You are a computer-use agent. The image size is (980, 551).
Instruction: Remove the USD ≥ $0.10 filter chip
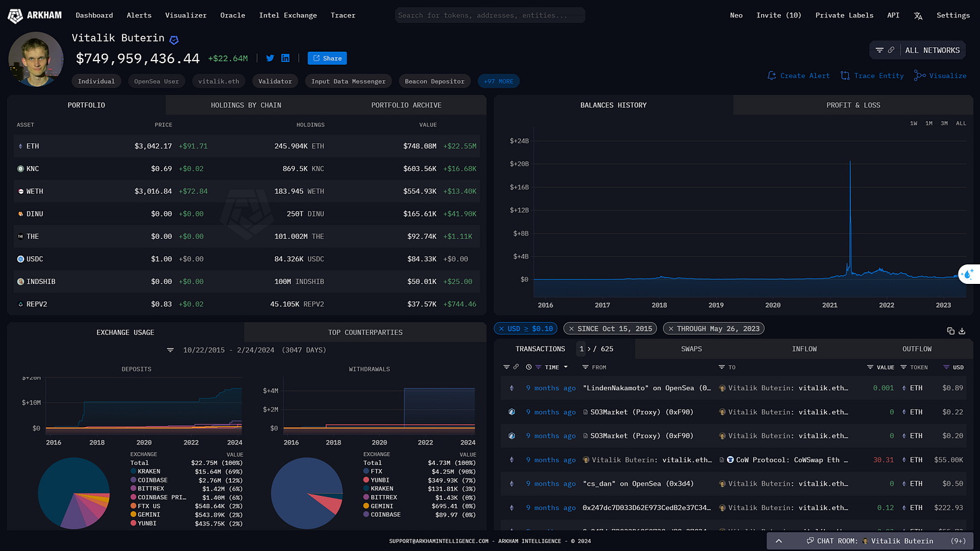click(x=501, y=329)
